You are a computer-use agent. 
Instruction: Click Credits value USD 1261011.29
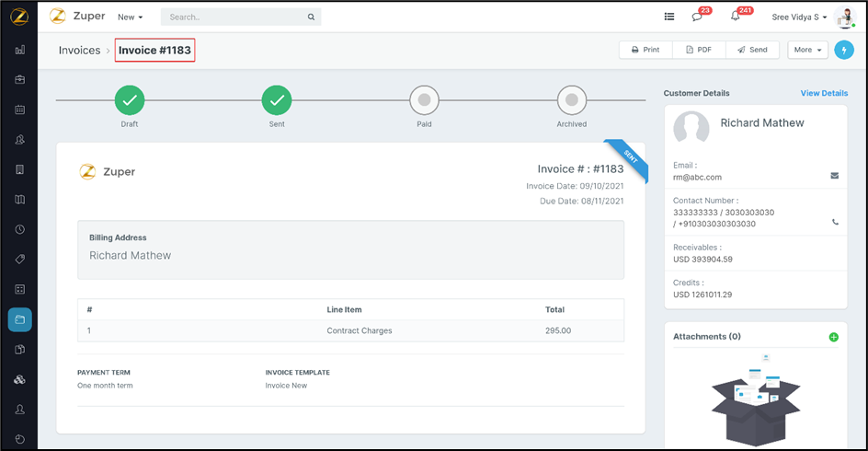702,295
